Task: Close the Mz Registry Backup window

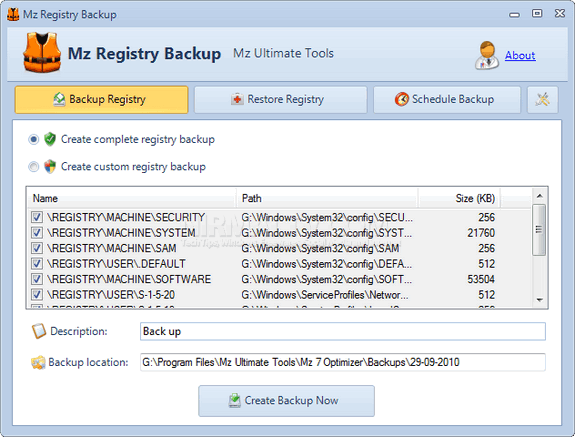Action: tap(560, 14)
